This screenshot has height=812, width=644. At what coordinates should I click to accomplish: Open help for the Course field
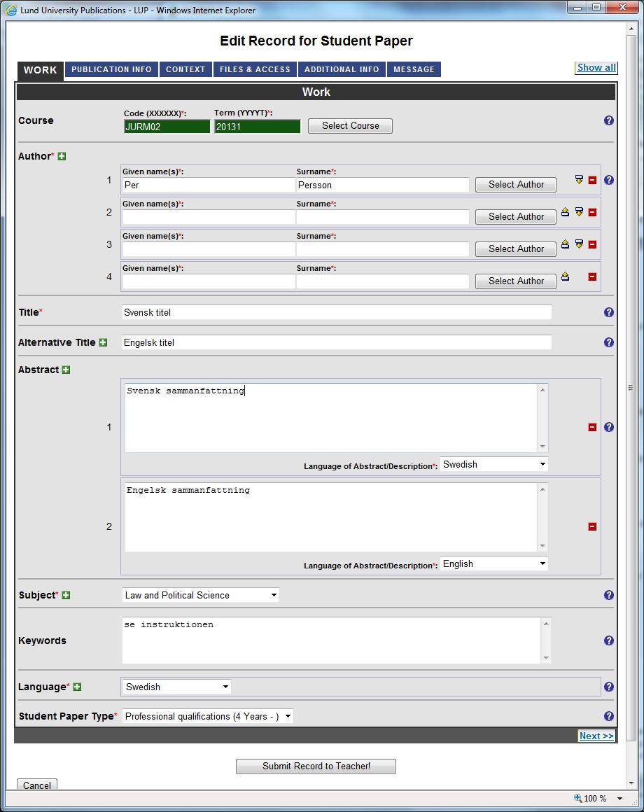[x=609, y=120]
